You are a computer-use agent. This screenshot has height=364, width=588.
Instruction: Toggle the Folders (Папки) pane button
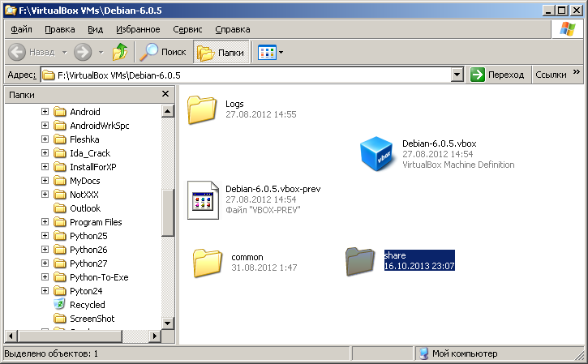point(221,53)
